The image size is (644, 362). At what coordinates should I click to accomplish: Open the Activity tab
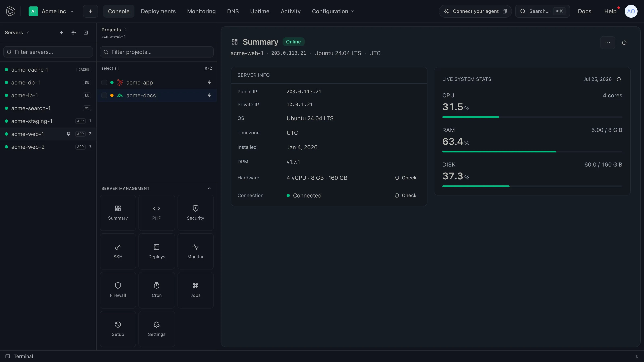tap(290, 11)
